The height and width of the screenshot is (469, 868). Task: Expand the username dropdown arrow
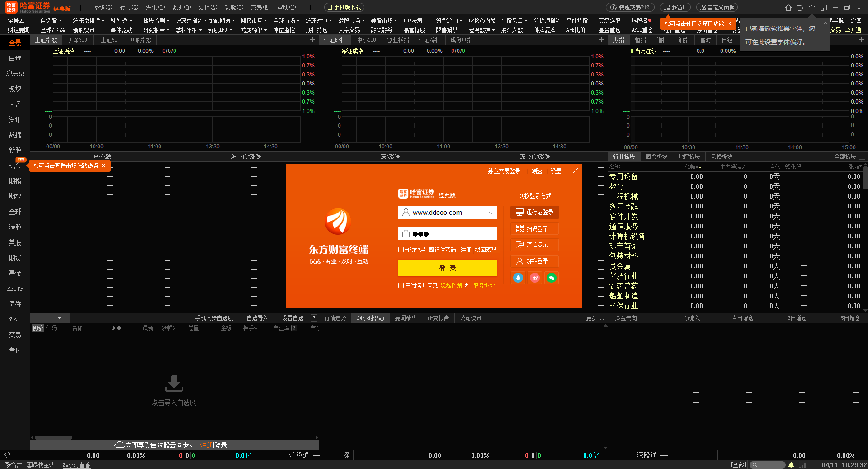[491, 213]
